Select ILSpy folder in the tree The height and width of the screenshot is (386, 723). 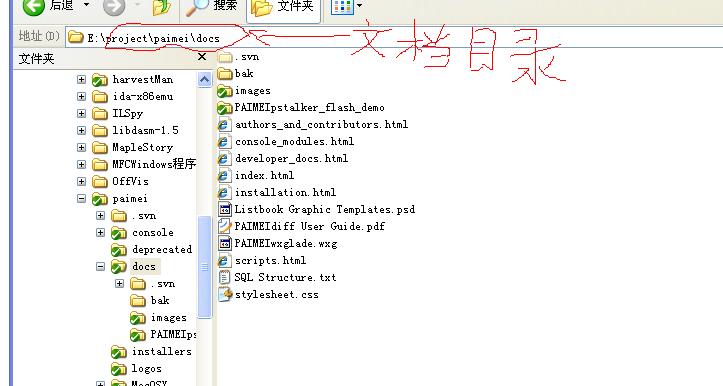[128, 113]
